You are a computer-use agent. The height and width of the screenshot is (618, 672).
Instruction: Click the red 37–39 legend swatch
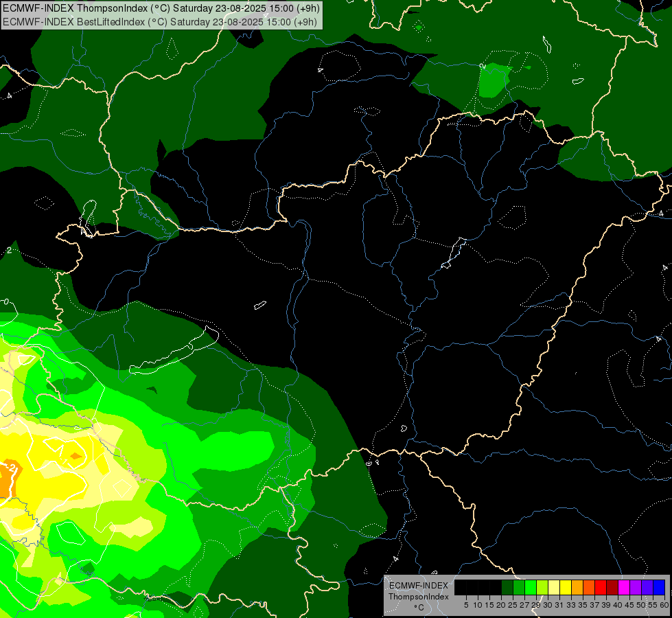point(601,587)
